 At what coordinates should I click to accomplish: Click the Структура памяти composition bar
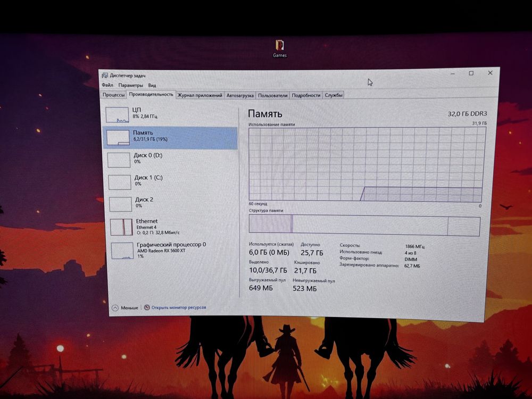pos(364,225)
